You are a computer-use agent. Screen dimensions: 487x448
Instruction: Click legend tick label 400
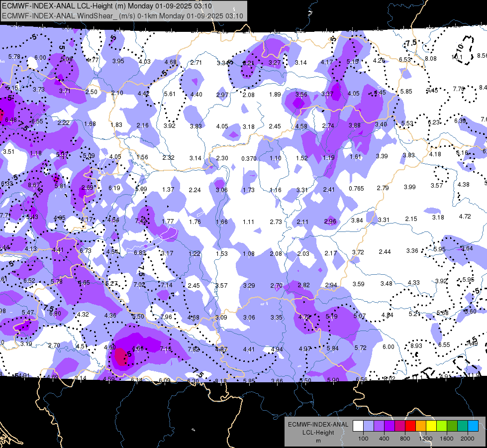click(x=384, y=439)
